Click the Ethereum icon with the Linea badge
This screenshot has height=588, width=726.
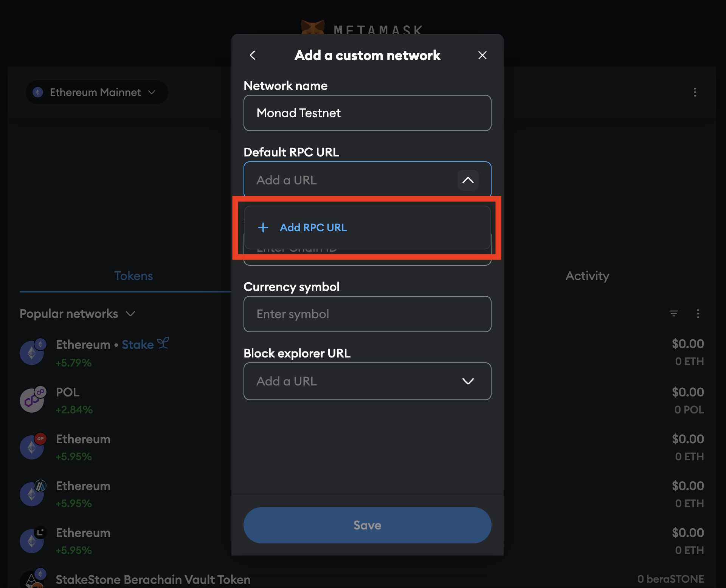point(32,541)
